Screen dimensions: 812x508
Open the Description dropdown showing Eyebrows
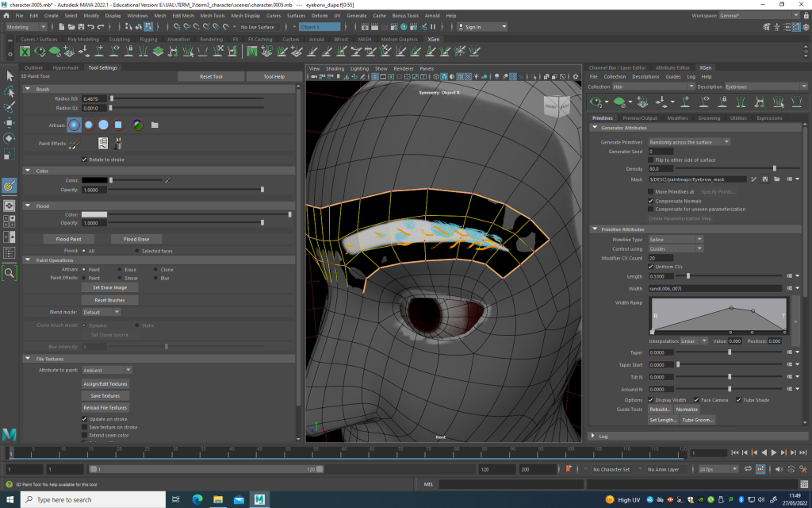click(765, 87)
